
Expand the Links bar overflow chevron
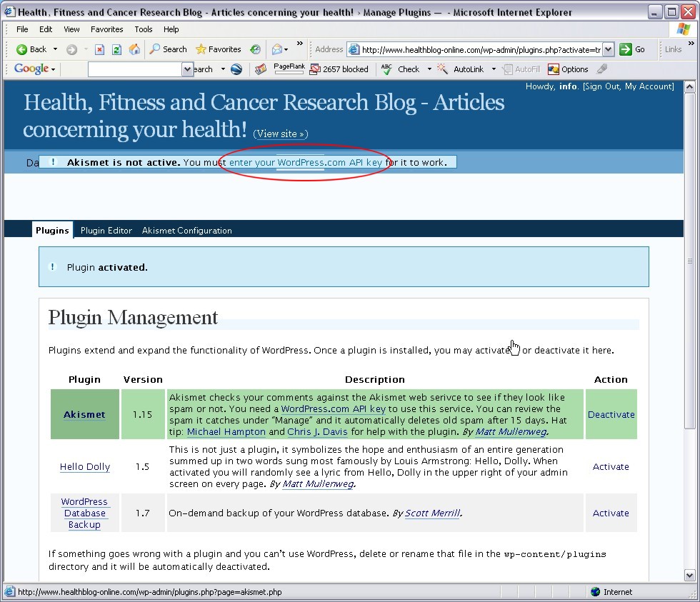click(691, 44)
